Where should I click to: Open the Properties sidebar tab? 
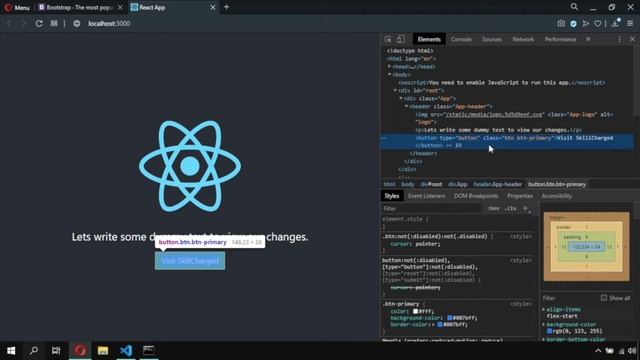[x=520, y=196]
